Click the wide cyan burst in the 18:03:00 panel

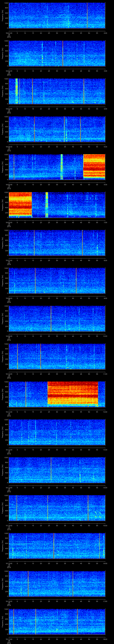[x=17, y=91]
